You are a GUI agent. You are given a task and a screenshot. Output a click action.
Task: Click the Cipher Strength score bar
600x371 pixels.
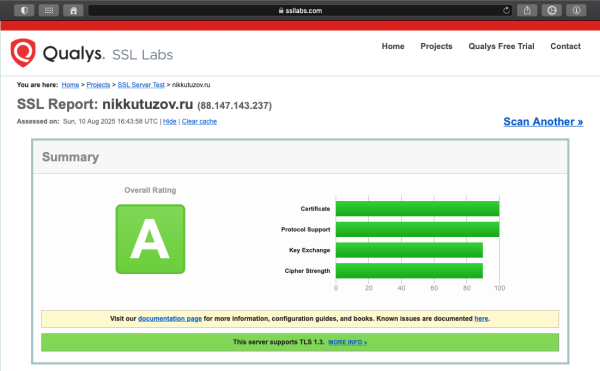(x=409, y=271)
